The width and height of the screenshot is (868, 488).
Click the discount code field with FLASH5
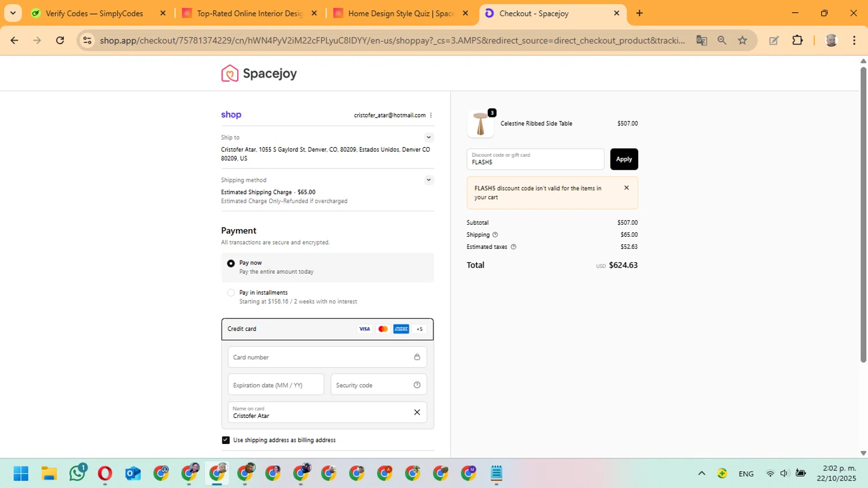click(535, 159)
